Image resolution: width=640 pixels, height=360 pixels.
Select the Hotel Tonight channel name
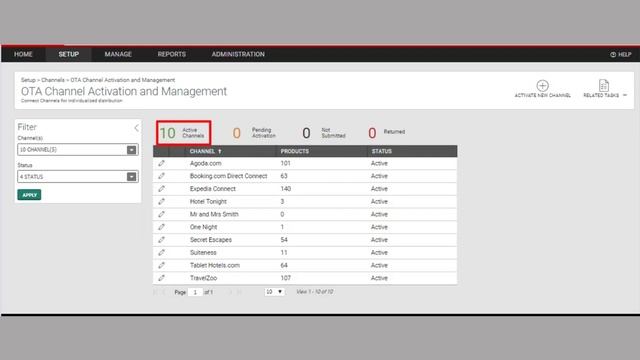(x=208, y=202)
